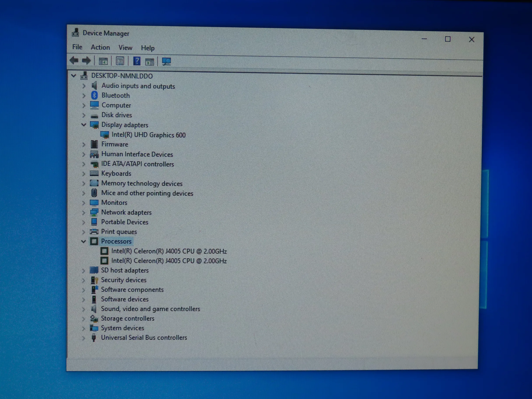Select the Software components label
Image resolution: width=532 pixels, height=399 pixels.
click(x=132, y=290)
